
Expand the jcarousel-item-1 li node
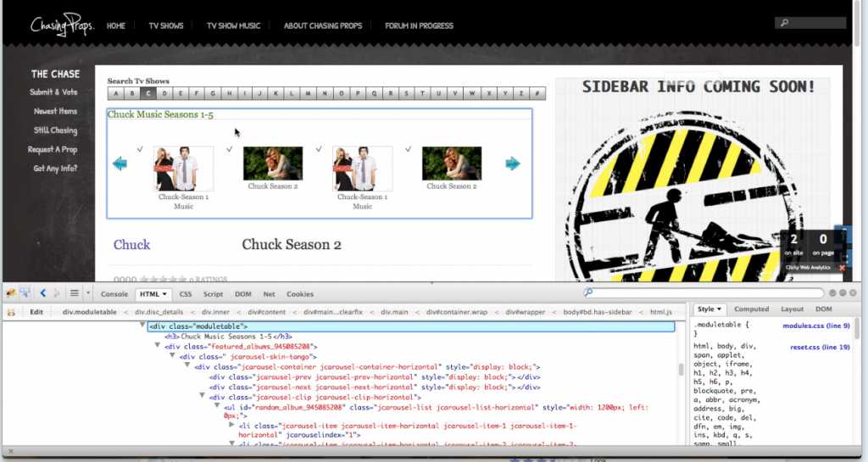pyautogui.click(x=232, y=425)
